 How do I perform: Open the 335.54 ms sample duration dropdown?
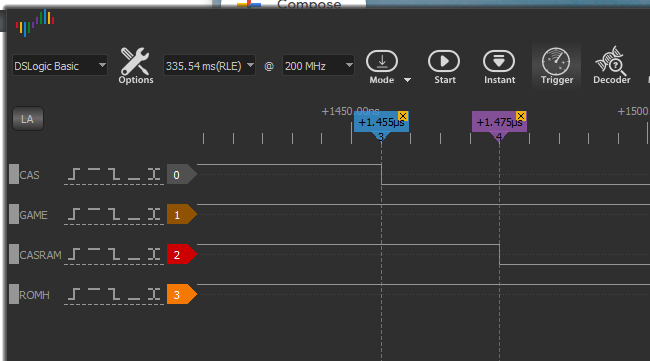coord(209,65)
